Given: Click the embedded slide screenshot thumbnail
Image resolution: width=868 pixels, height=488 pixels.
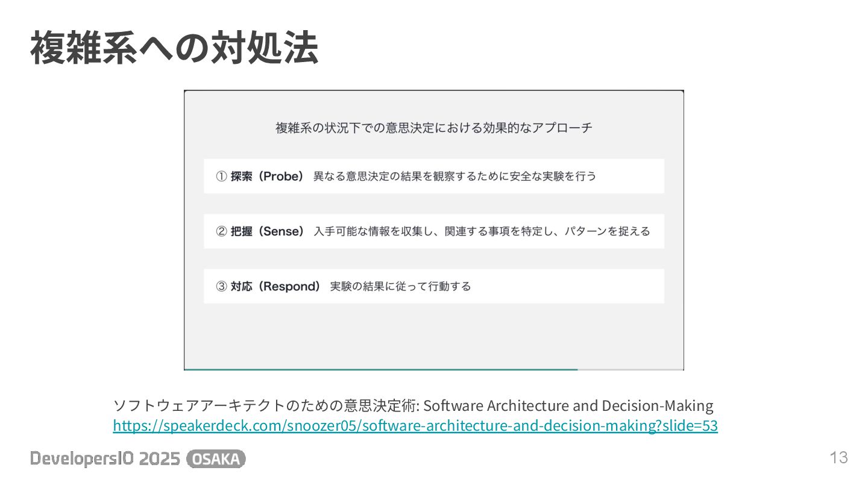Looking at the screenshot, I should 434,230.
